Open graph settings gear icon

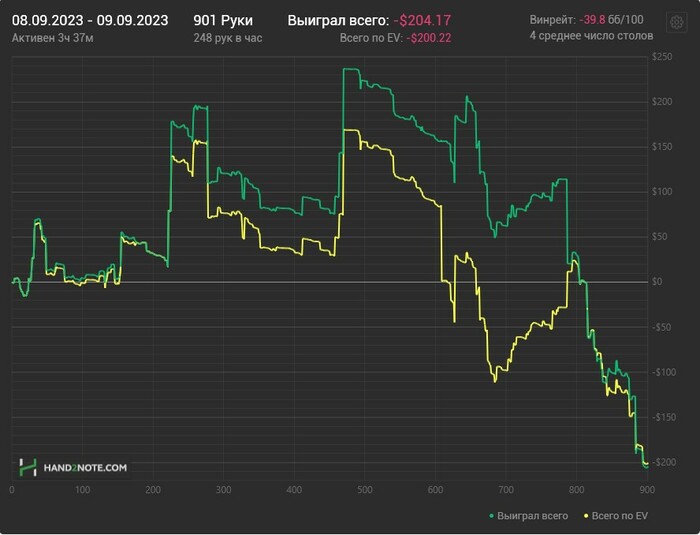point(676,21)
